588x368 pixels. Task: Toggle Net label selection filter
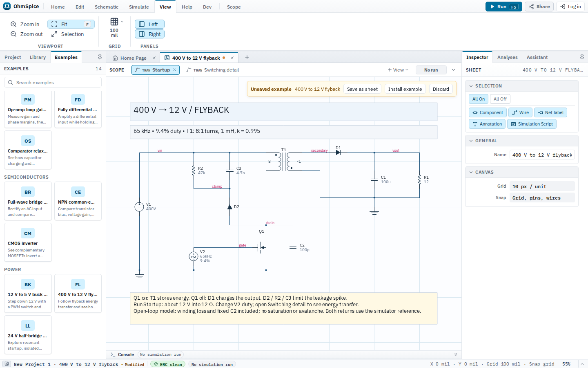[550, 112]
